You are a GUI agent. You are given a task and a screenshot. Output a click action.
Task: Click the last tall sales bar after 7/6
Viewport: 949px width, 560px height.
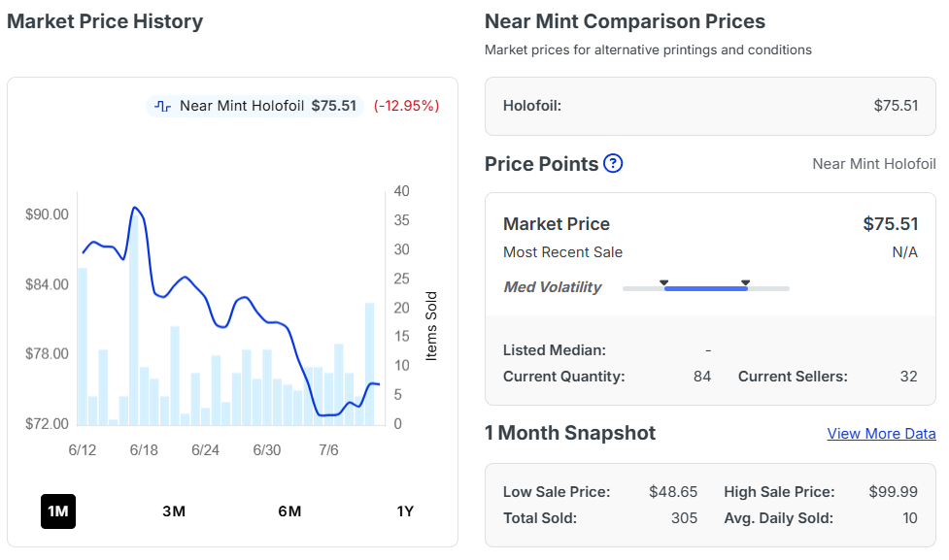coord(369,364)
